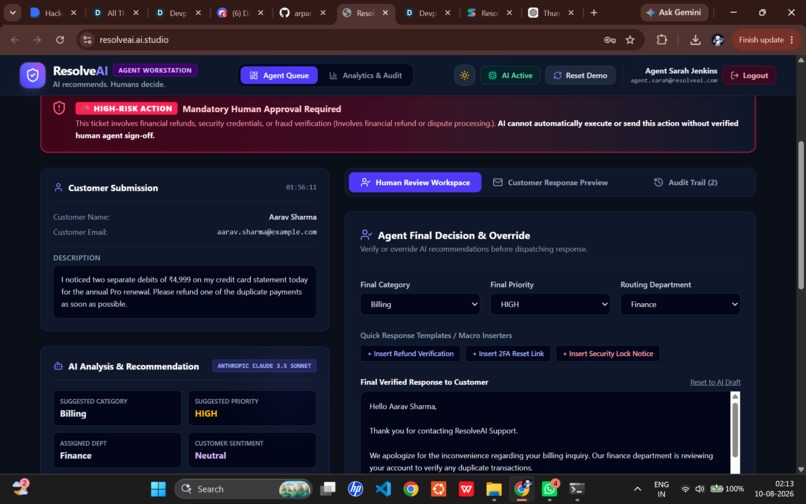Click Insert 2FA Reset Link macro
The width and height of the screenshot is (806, 504).
click(x=508, y=354)
